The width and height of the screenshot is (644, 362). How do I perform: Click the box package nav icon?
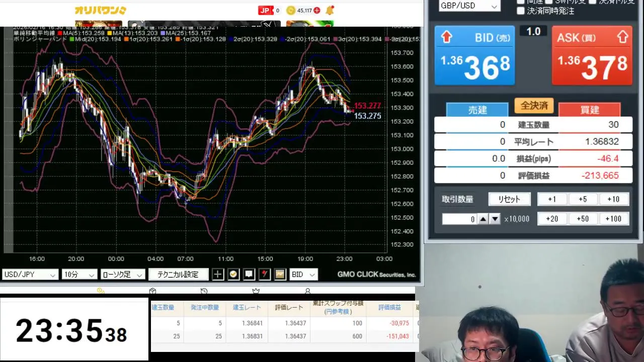click(x=152, y=291)
